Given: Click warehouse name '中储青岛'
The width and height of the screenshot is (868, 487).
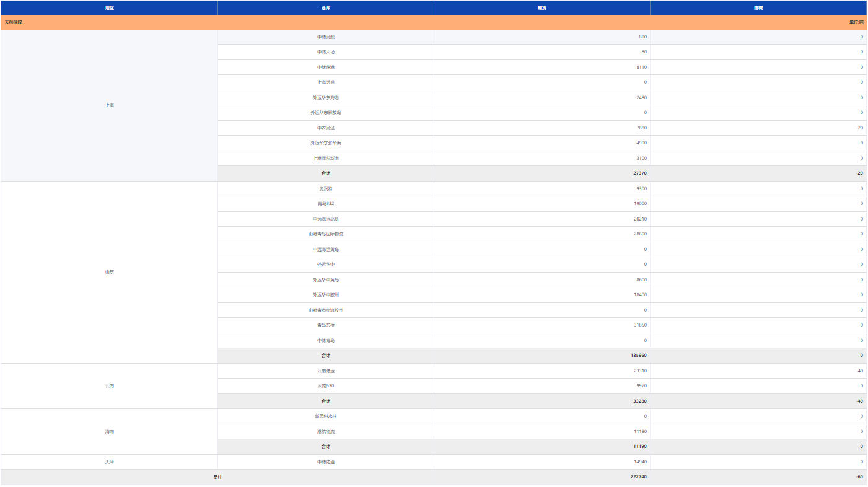Looking at the screenshot, I should click(x=326, y=340).
